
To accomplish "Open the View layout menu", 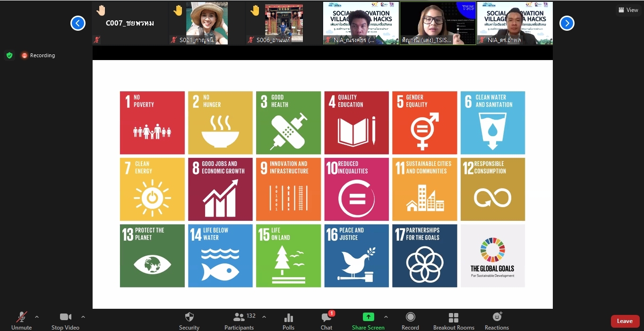I will 628,10.
